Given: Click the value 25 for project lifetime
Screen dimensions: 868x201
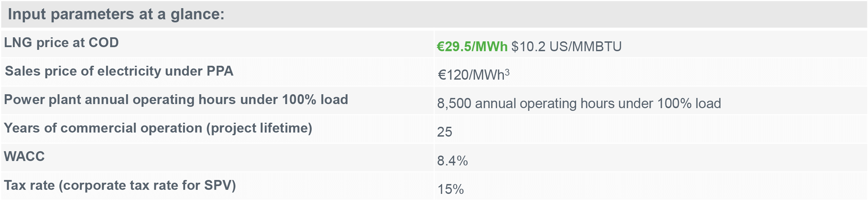Looking at the screenshot, I should [445, 132].
